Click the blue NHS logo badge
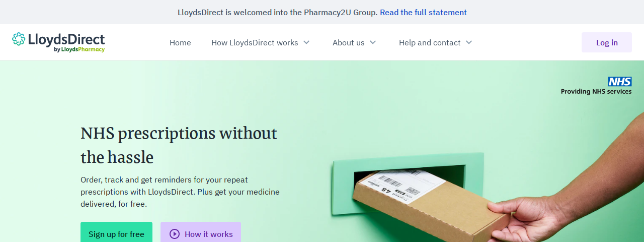Screen dimensions: 644x242 click(x=619, y=82)
